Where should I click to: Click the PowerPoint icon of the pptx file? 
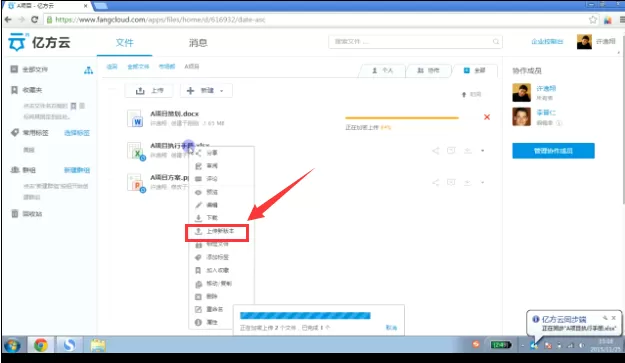(x=136, y=182)
